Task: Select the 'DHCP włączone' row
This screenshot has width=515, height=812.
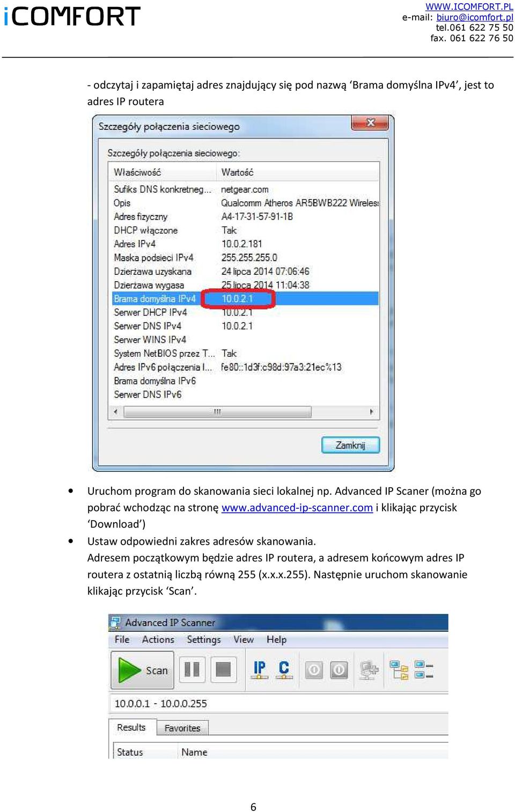Action: coord(244,230)
